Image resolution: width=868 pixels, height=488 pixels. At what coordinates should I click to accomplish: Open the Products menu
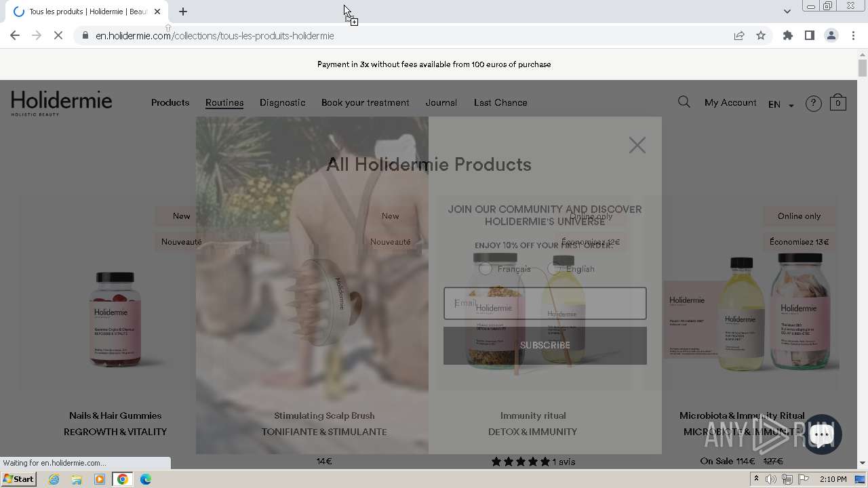click(170, 102)
